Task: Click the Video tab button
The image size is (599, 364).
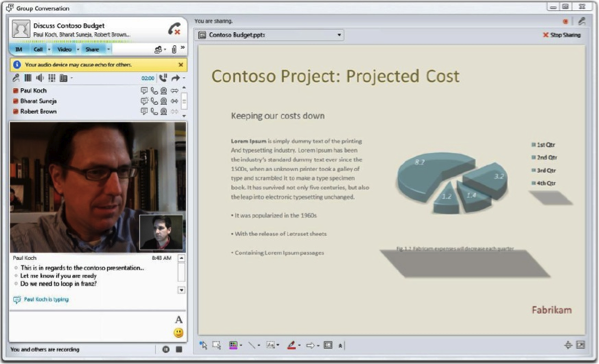Action: 64,49
